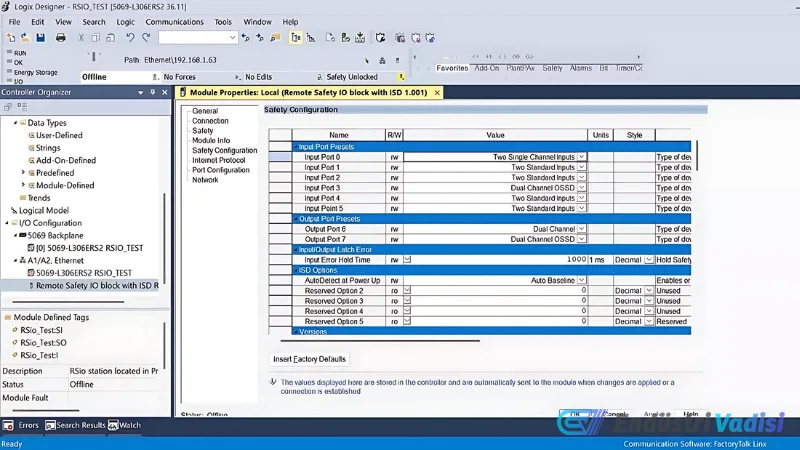
Task: Open Search Results pane at bottom
Action: tap(75, 425)
